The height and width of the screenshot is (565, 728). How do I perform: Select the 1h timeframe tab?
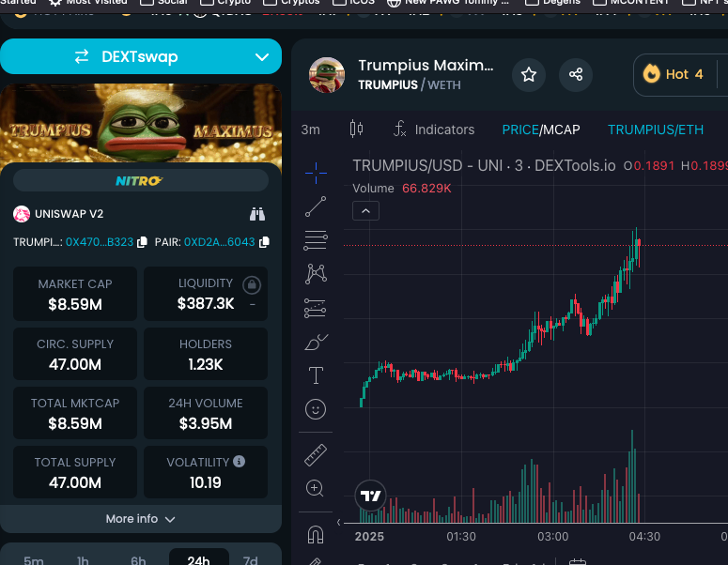[x=83, y=560]
